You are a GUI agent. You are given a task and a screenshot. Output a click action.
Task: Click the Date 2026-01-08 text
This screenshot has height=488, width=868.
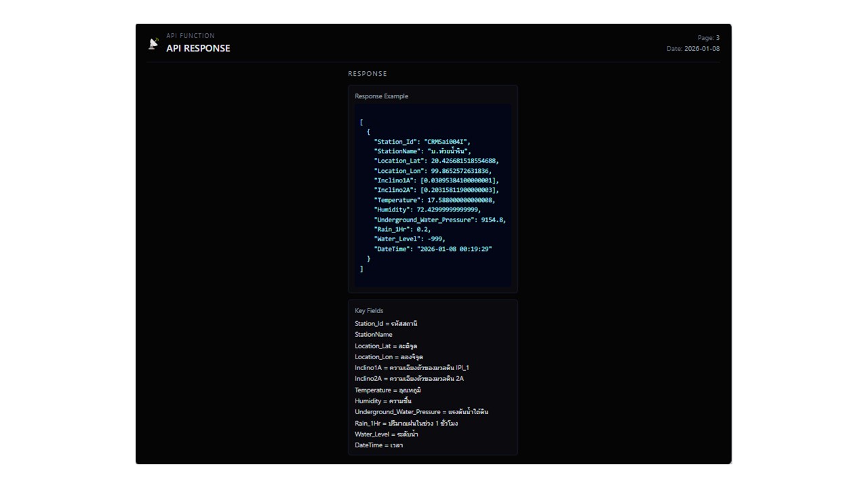[693, 49]
